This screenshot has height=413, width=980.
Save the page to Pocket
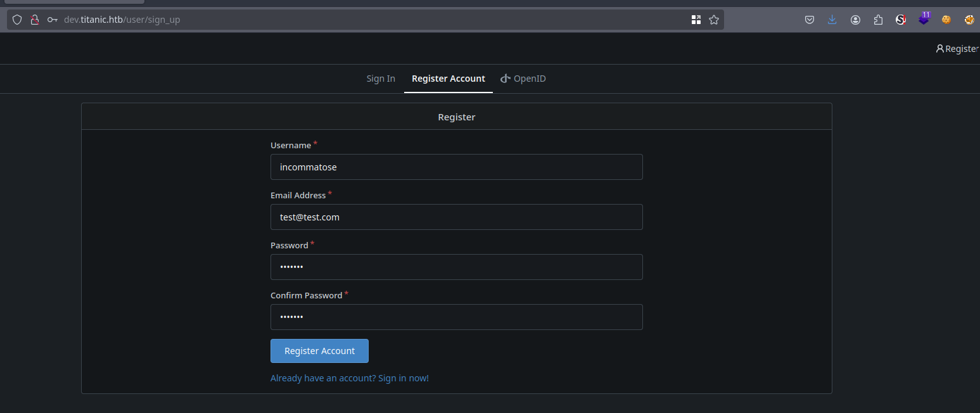click(810, 20)
